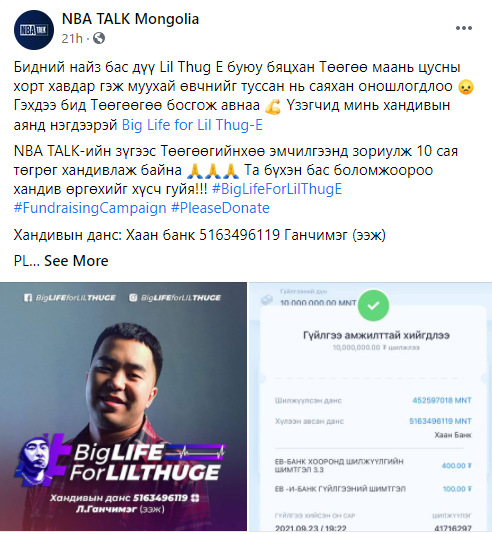The width and height of the screenshot is (492, 534).
Task: Click the recipient account 5163496119 MNT
Action: 440,421
